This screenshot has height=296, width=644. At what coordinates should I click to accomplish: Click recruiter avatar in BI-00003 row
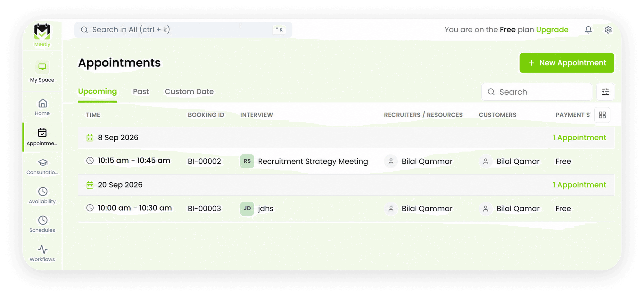click(x=391, y=209)
